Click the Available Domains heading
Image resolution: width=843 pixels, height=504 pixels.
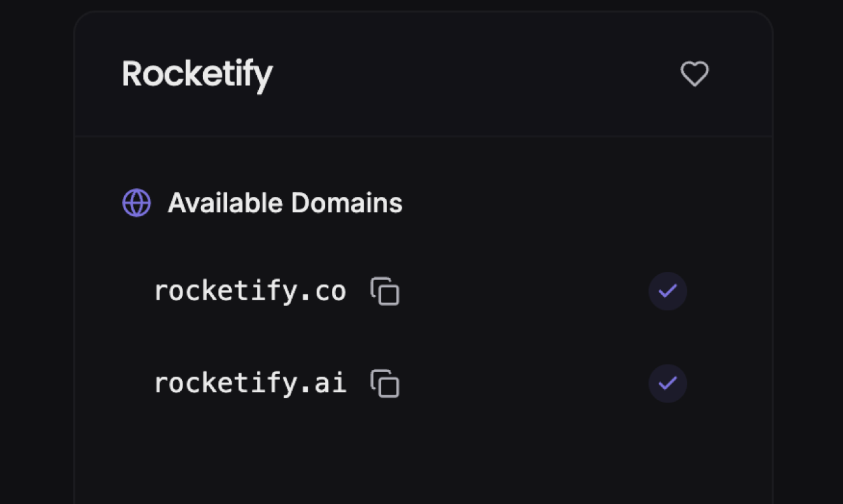pos(285,203)
